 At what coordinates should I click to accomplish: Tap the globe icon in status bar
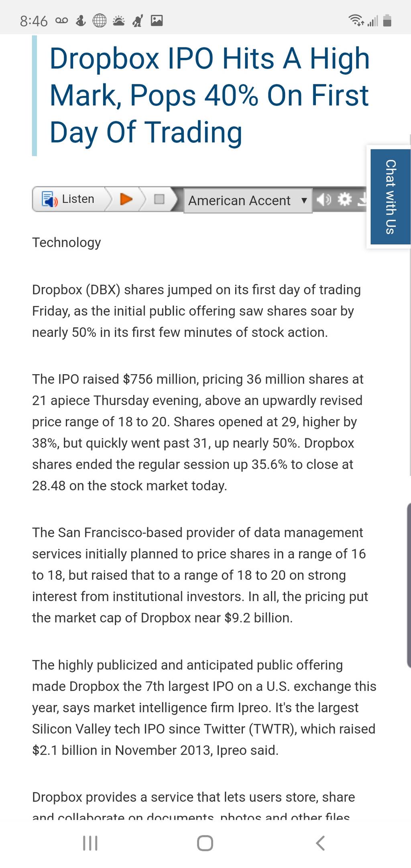coord(100,20)
